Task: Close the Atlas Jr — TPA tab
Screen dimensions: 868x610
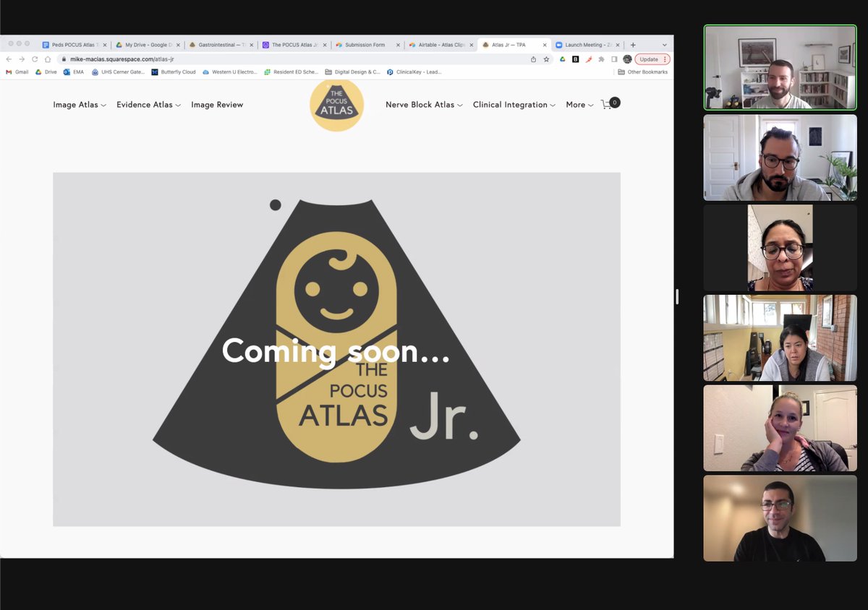Action: [545, 45]
